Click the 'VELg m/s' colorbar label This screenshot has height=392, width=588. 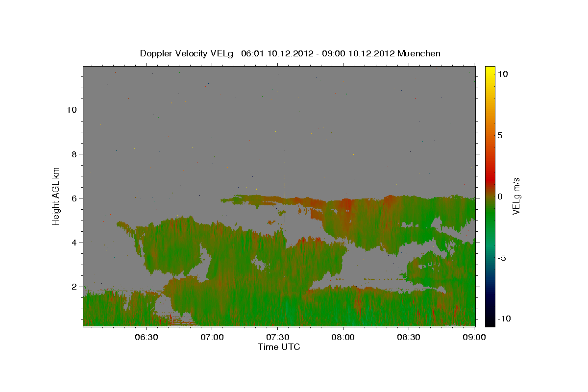[516, 196]
